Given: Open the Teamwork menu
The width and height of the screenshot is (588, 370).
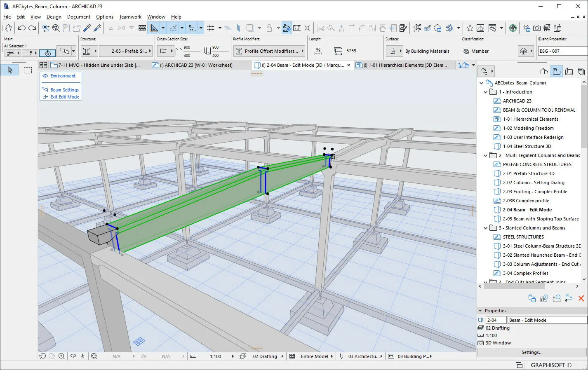Looking at the screenshot, I should [130, 17].
